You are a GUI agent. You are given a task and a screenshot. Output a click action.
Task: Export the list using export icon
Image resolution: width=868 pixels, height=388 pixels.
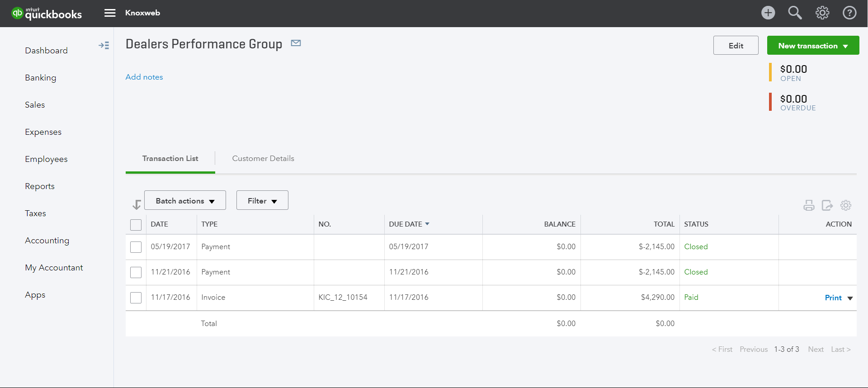(x=827, y=206)
